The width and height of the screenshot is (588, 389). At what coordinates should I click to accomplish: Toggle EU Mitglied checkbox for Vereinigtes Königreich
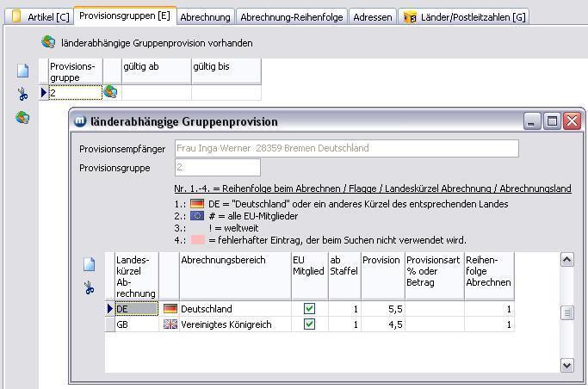coord(309,324)
